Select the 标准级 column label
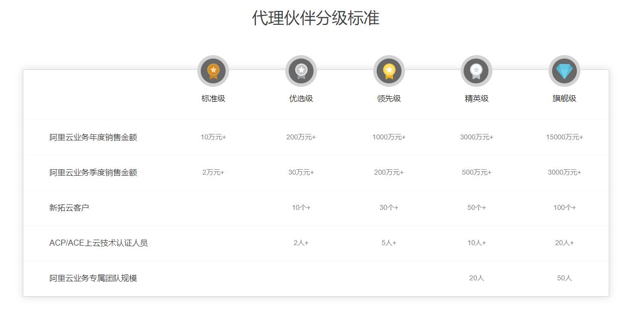This screenshot has width=644, height=325. point(213,98)
